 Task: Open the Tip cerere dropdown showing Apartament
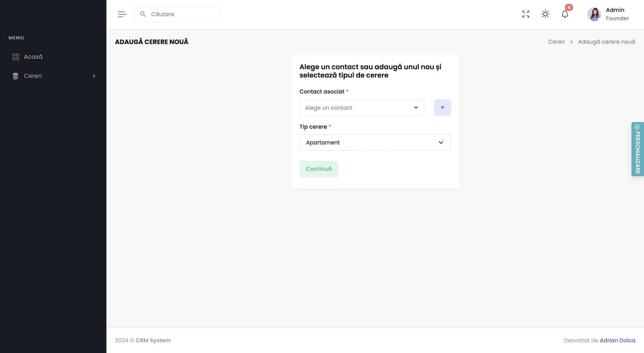[375, 143]
